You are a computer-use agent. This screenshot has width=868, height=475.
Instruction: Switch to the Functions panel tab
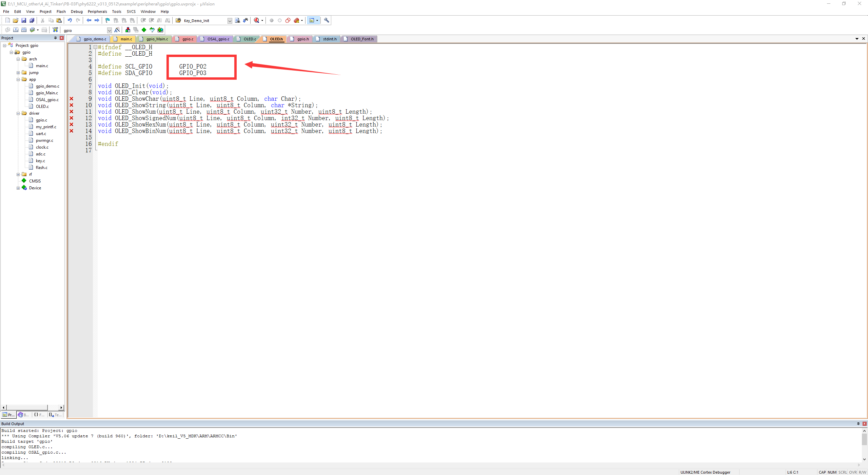39,415
